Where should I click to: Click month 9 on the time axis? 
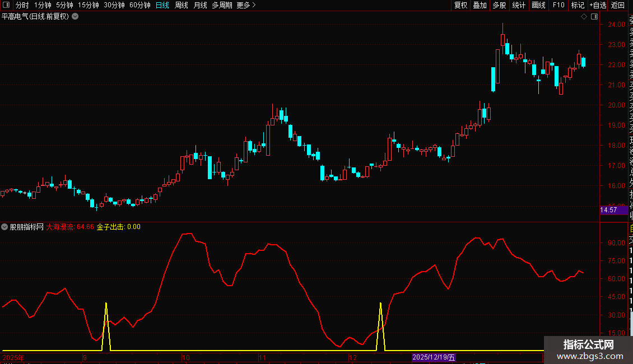[85, 357]
